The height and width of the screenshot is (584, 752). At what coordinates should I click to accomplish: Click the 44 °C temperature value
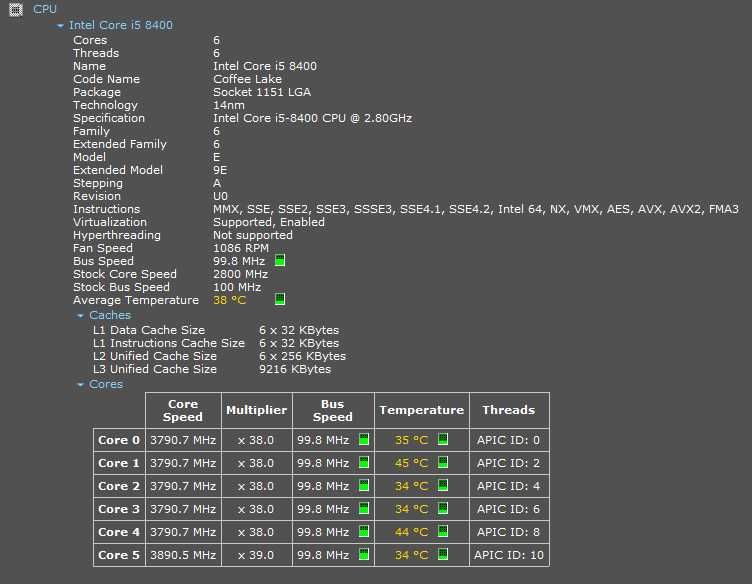[411, 532]
